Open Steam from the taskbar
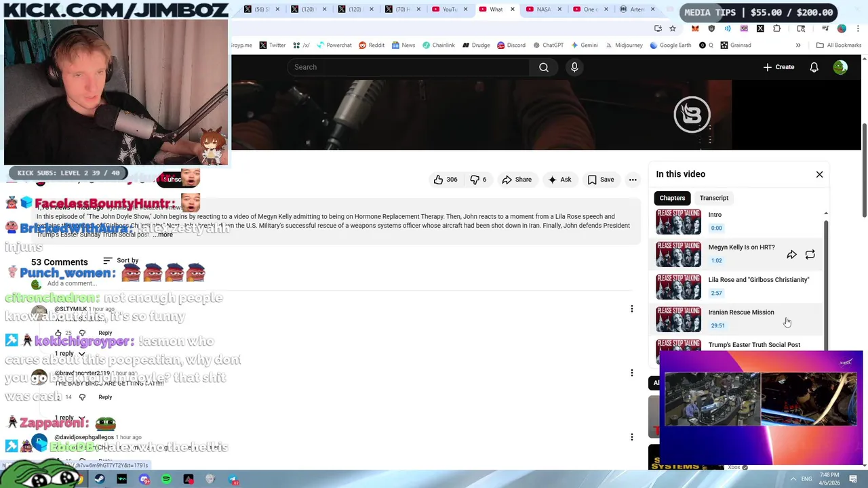Screen dimensions: 868x488 tap(100, 479)
